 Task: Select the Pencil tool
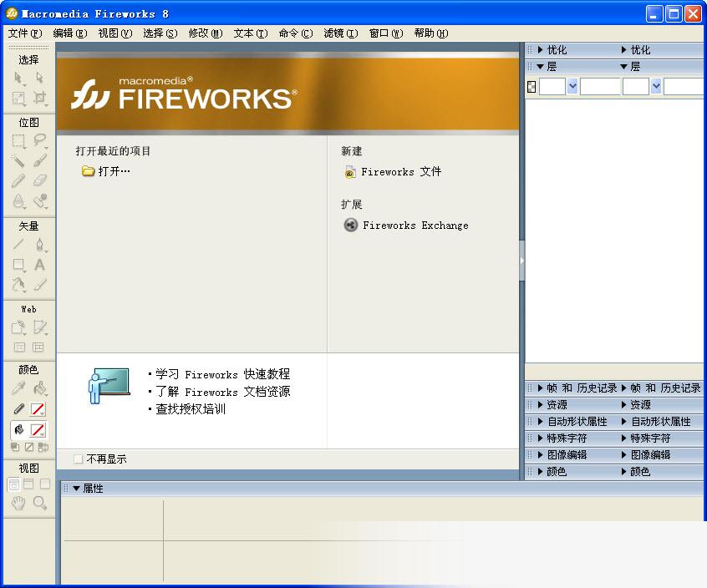coord(18,180)
